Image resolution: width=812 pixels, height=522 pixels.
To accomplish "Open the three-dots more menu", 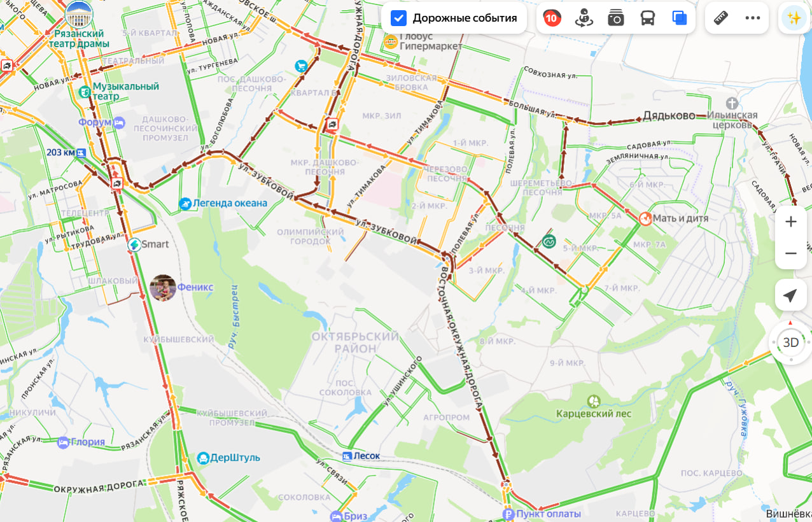I will coord(753,18).
